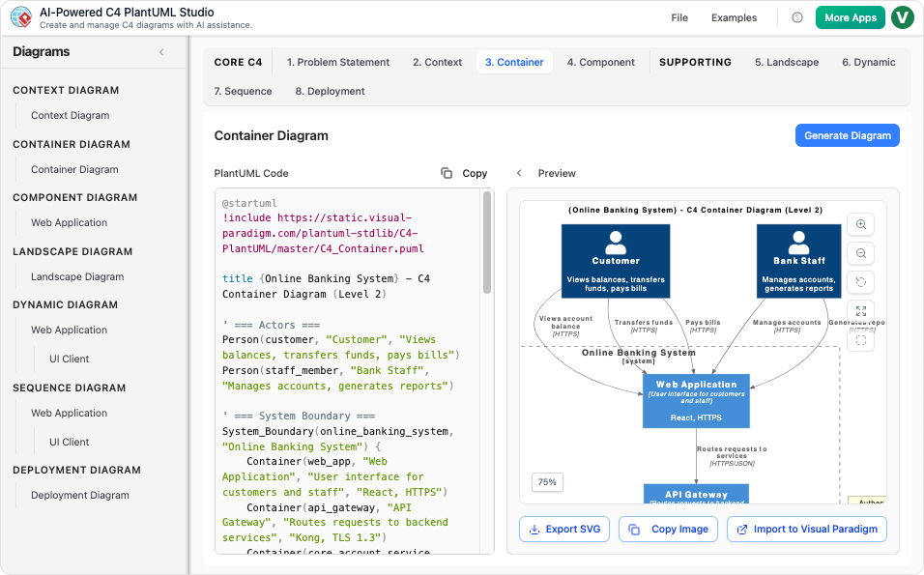The height and width of the screenshot is (575, 924).
Task: Open the user account menu via the V avatar
Action: [902, 17]
